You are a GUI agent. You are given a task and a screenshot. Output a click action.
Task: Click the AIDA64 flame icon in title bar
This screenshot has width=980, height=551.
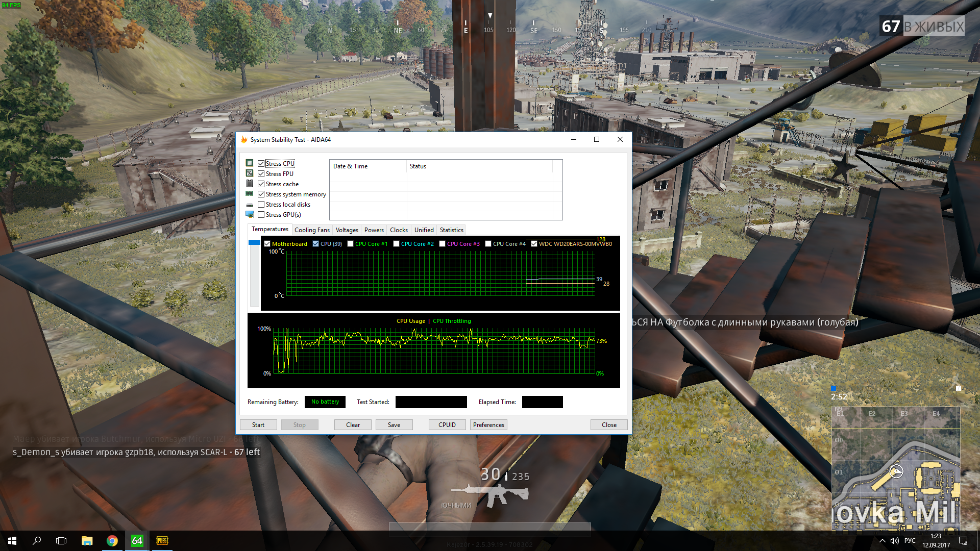click(x=244, y=140)
